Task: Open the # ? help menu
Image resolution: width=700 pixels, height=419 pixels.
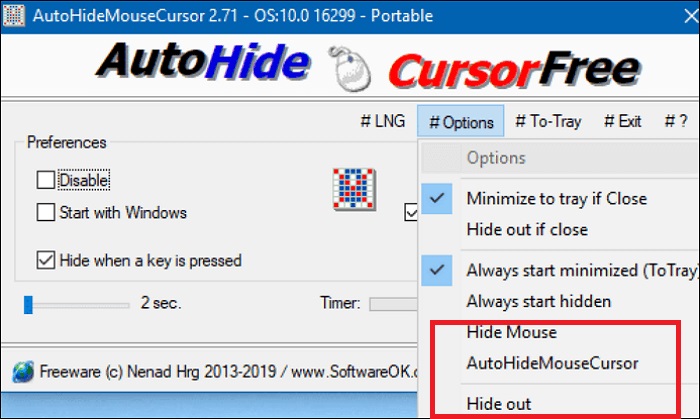Action: pyautogui.click(x=676, y=121)
